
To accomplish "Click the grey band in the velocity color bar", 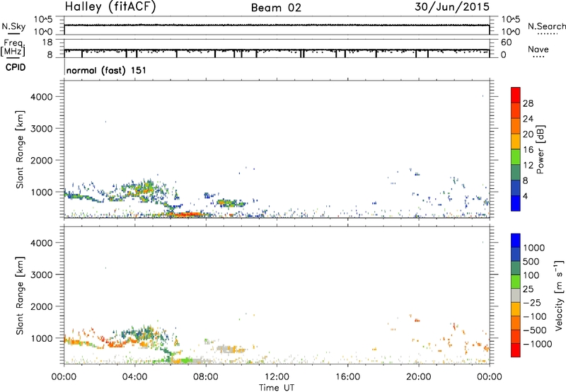I will [x=516, y=296].
